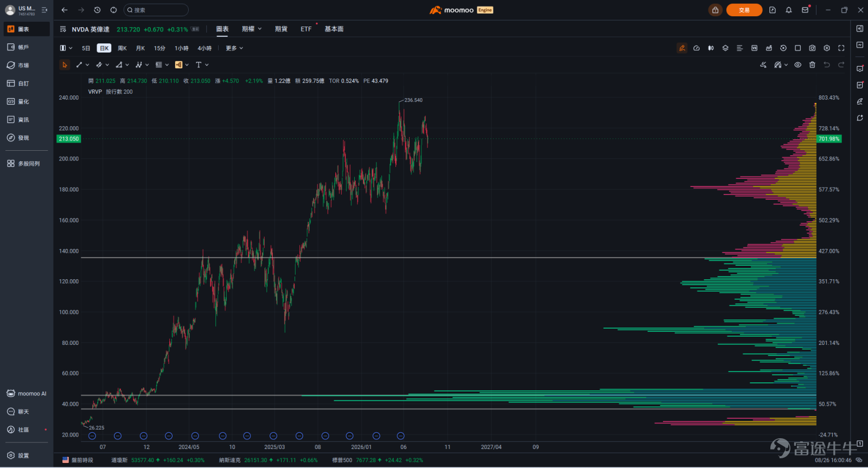Change candlestick chart style icon
The height and width of the screenshot is (468, 868).
tap(711, 48)
